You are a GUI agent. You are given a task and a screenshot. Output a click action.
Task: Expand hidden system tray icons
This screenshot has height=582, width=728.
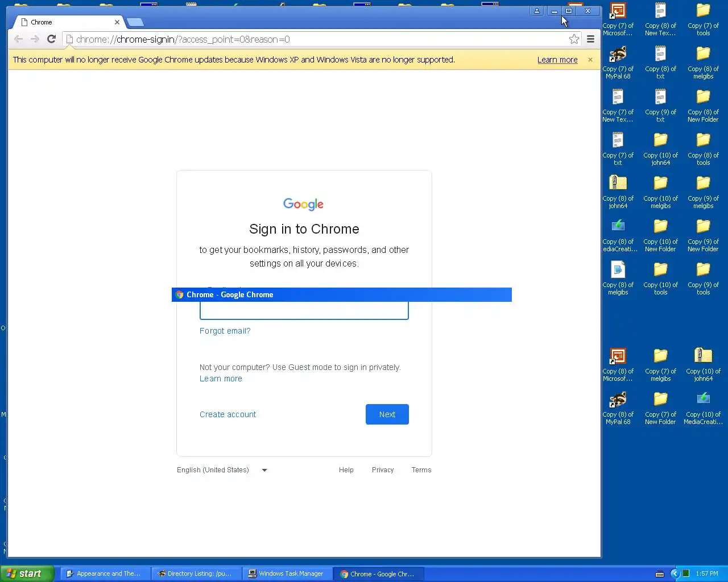pos(675,573)
